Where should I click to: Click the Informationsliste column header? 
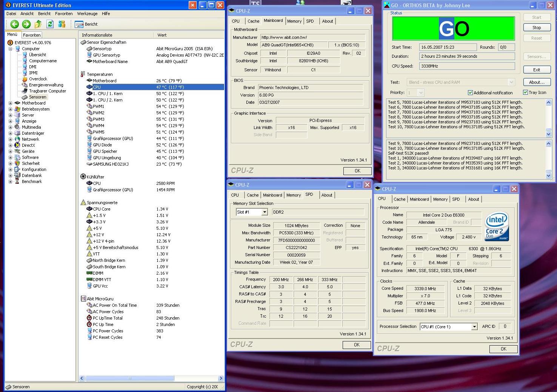point(116,35)
